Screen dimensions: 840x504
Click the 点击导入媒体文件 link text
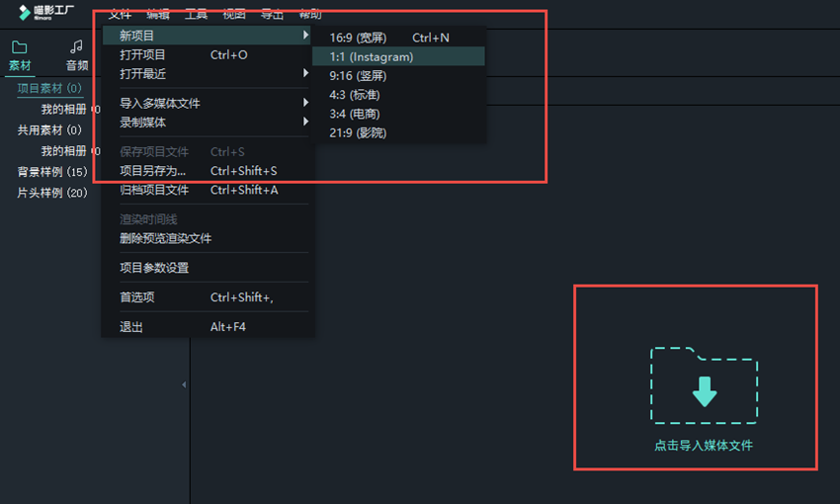(x=704, y=446)
